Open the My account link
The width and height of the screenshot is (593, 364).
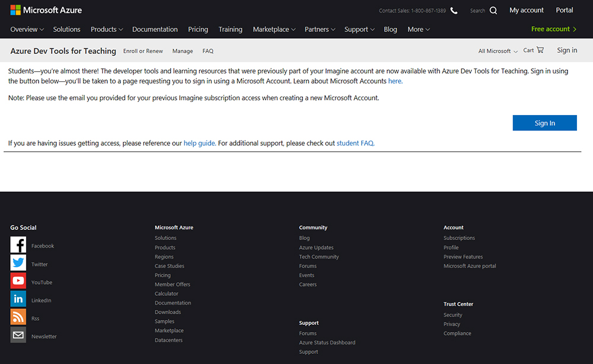[527, 10]
